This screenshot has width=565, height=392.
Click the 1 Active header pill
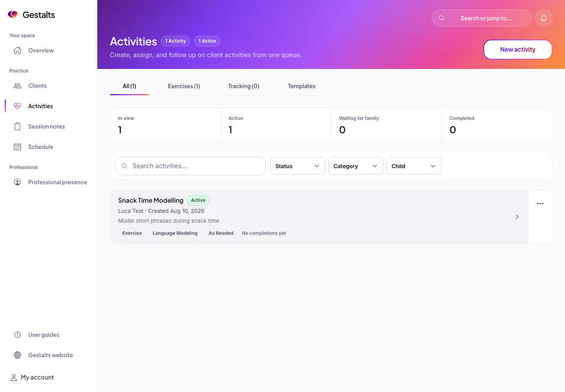point(207,41)
